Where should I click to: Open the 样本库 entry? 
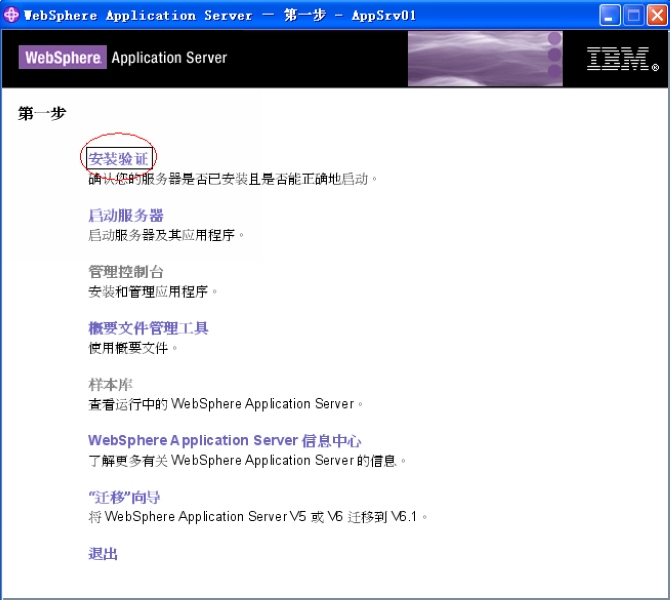pyautogui.click(x=111, y=385)
